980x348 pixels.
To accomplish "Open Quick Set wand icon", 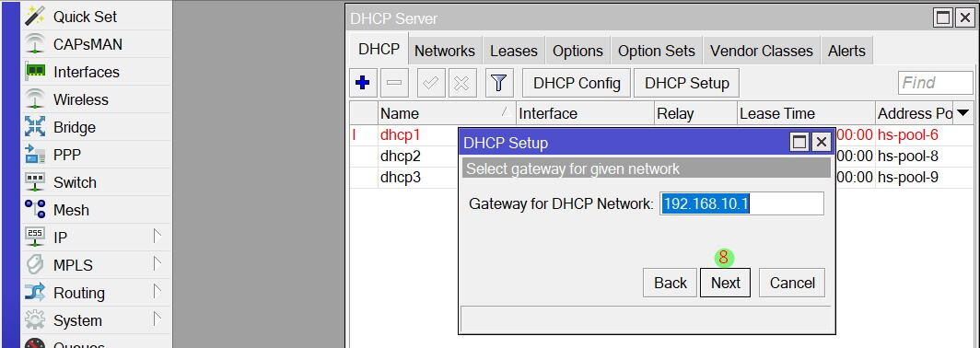I will (35, 17).
